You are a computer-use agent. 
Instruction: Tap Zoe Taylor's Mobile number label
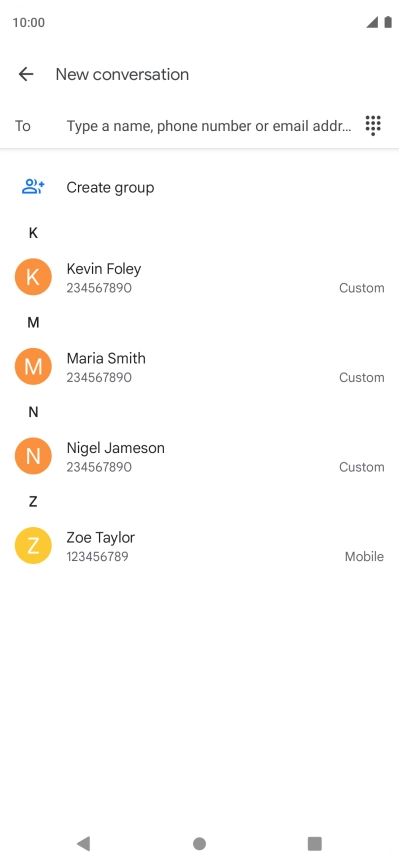364,557
